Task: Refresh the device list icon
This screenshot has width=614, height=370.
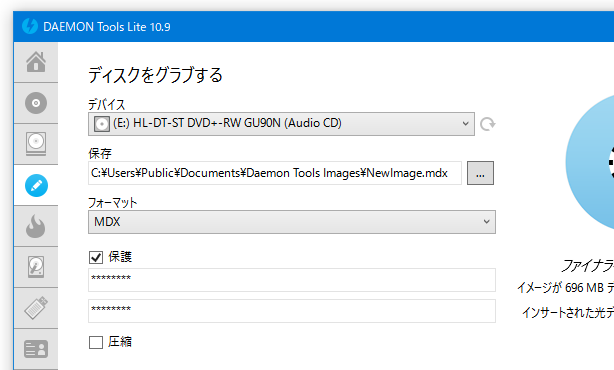Action: [488, 124]
